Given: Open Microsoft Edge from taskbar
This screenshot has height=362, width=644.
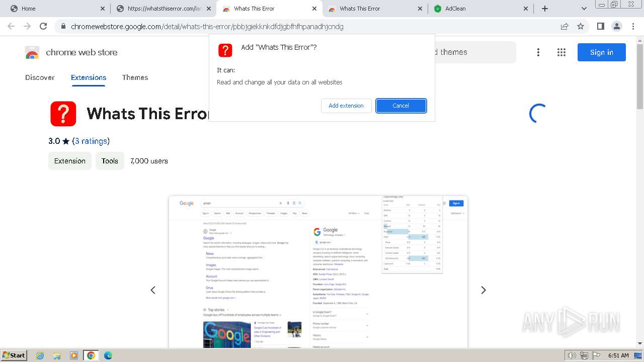Looking at the screenshot, I should [x=108, y=355].
